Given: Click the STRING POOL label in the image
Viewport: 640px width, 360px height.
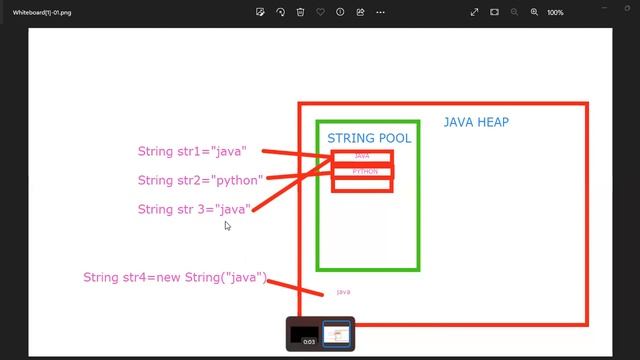Looking at the screenshot, I should [369, 138].
